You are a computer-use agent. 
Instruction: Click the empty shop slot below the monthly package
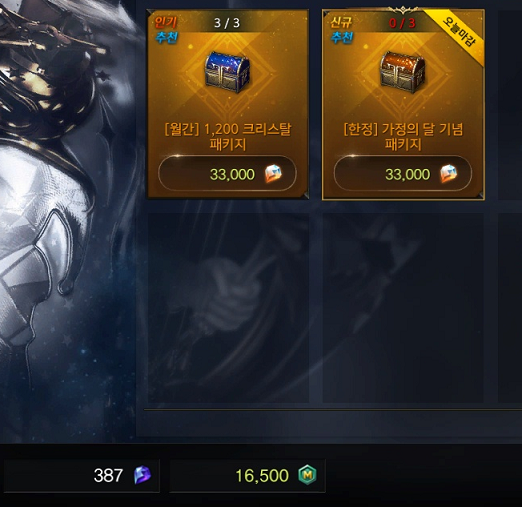[x=228, y=308]
